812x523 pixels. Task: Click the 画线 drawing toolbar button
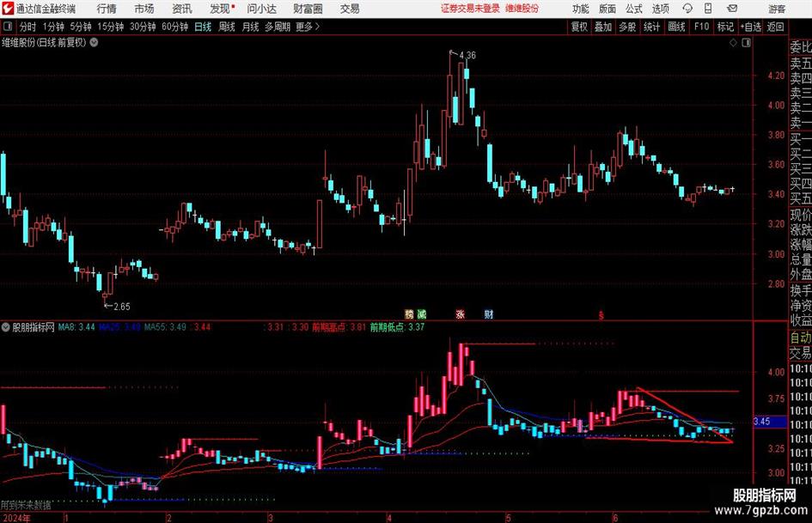tap(676, 27)
